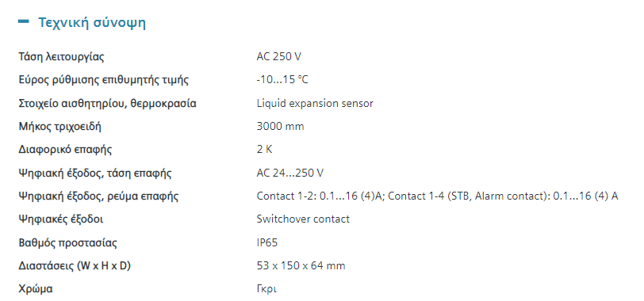
Task: Click the Τεχνική σύνοψη heading
Action: (92, 22)
